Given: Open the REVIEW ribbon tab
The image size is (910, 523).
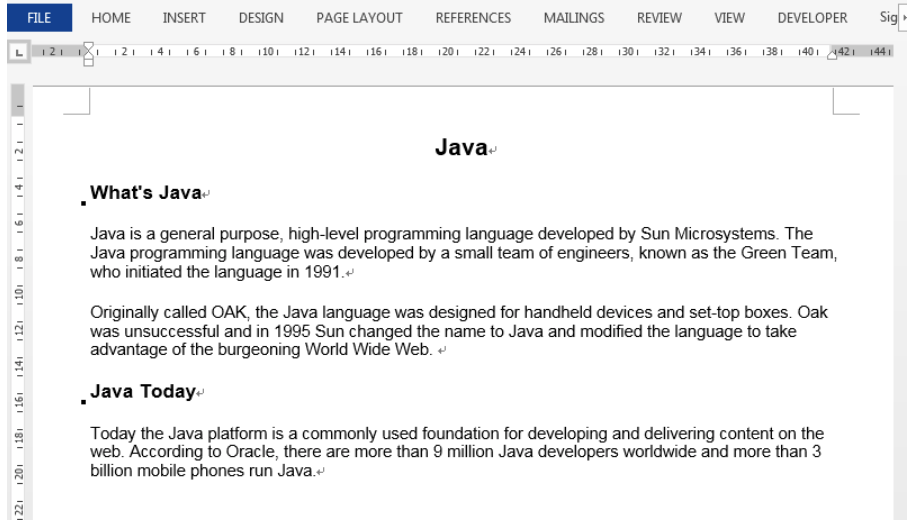Looking at the screenshot, I should [x=659, y=18].
